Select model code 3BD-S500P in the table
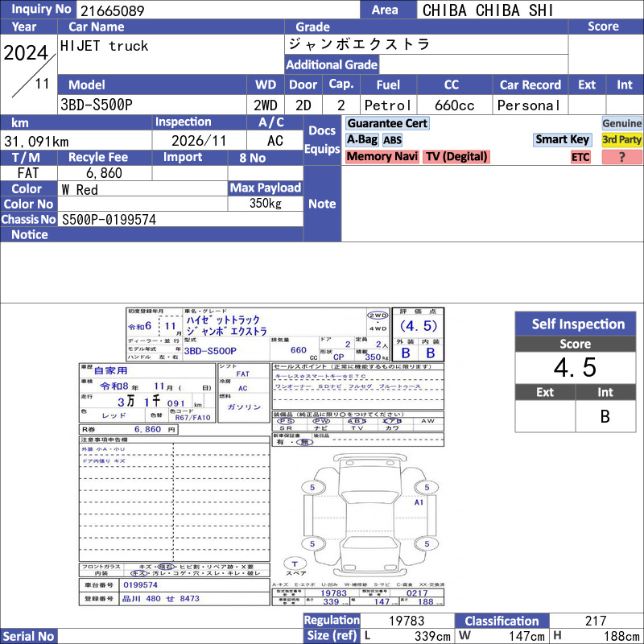 tap(97, 105)
